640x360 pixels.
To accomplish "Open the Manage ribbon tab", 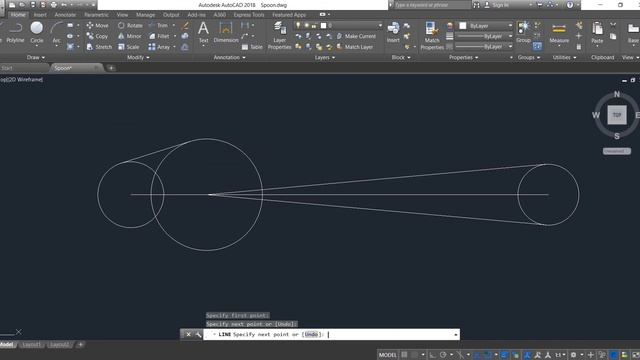I will 145,15.
